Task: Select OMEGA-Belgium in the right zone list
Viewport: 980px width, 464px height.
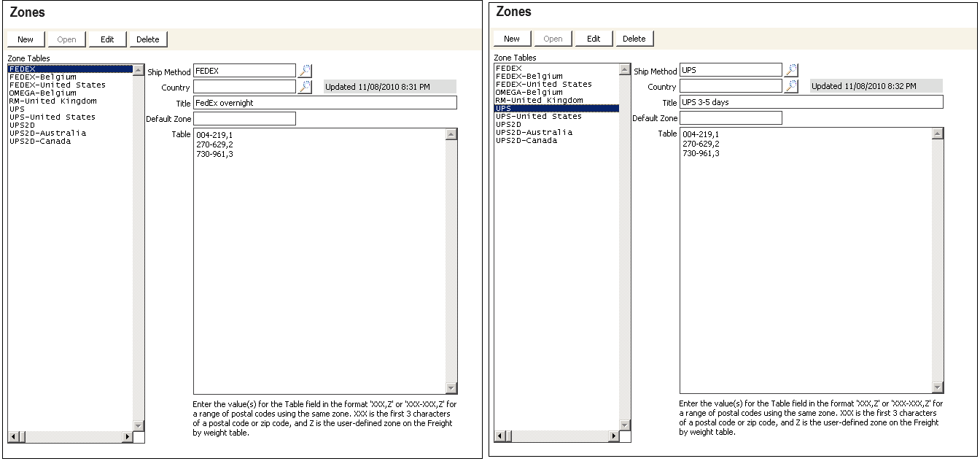Action: coord(556,92)
